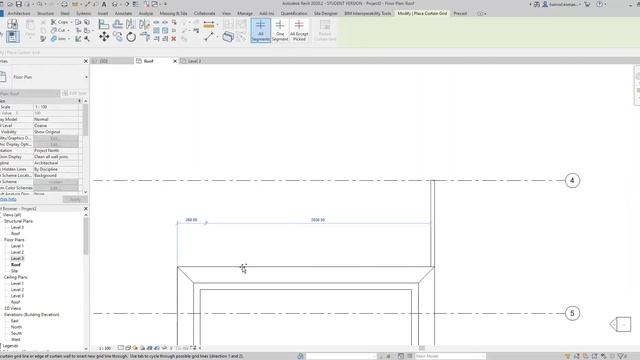
Task: Click the Type Properties icon in ribbon
Action: coord(12,24)
